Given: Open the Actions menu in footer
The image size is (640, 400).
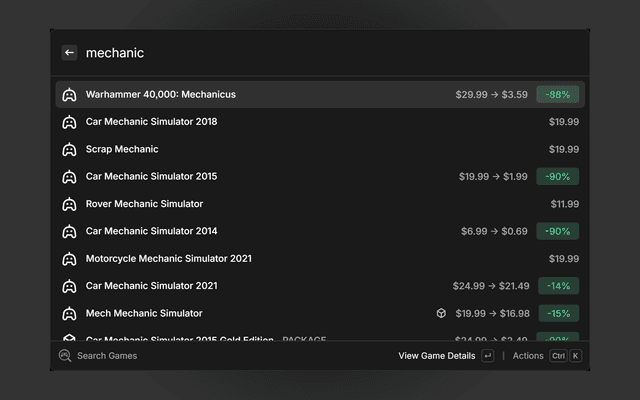Looking at the screenshot, I should tap(528, 356).
